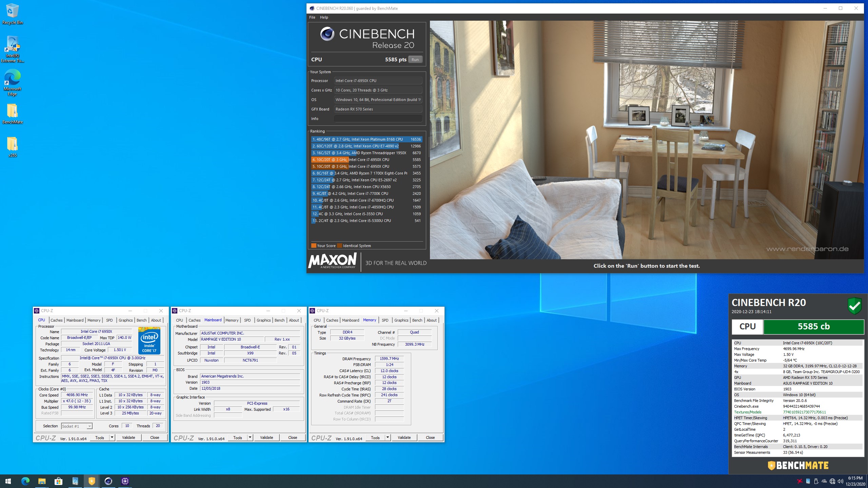Select ranking row Intel Core i7-7700K CPU

pyautogui.click(x=367, y=194)
